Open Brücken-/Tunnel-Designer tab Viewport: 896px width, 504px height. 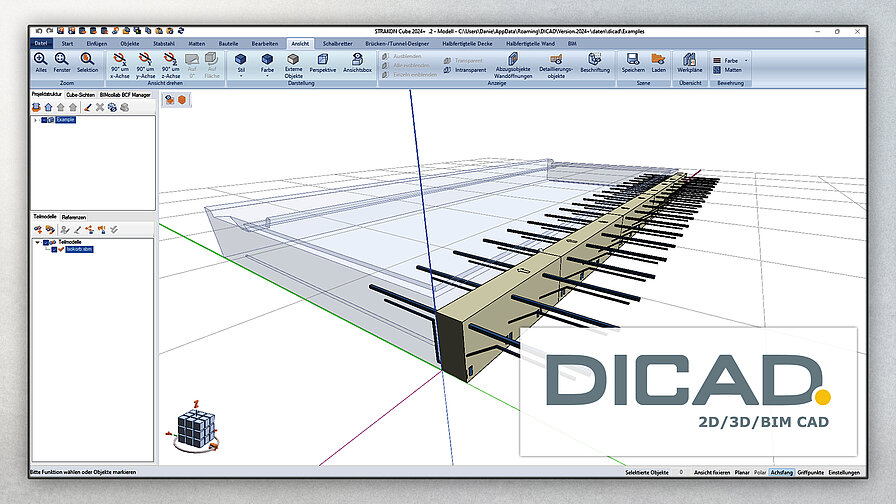pos(397,43)
